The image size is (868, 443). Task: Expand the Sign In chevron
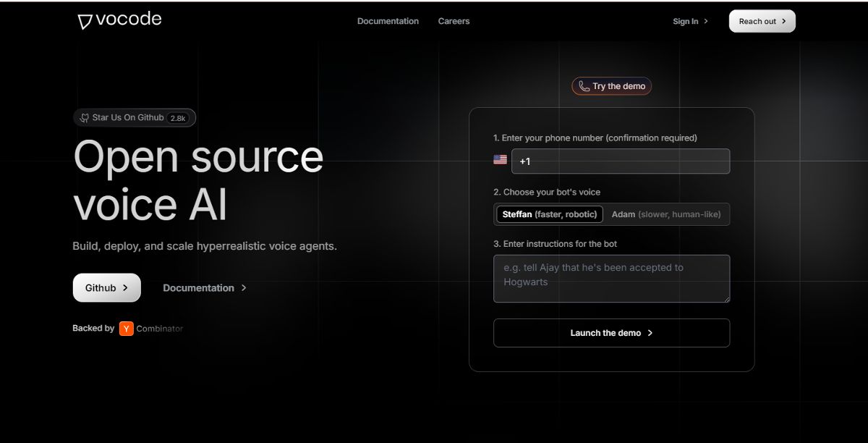pos(706,21)
